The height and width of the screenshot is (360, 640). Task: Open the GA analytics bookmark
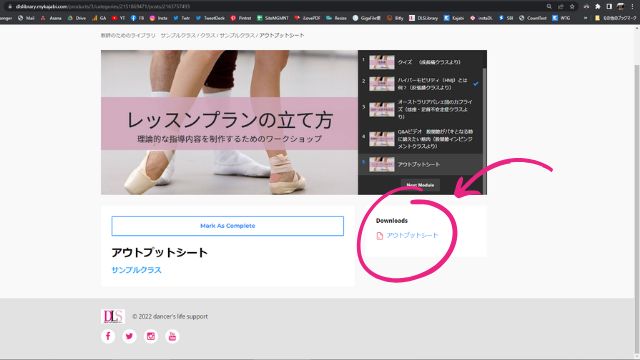pyautogui.click(x=99, y=18)
